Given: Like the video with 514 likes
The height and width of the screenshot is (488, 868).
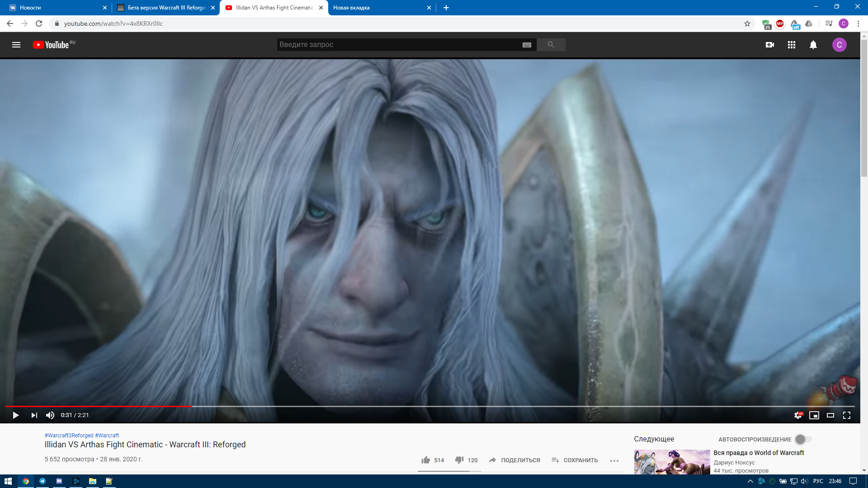Looking at the screenshot, I should pos(433,460).
